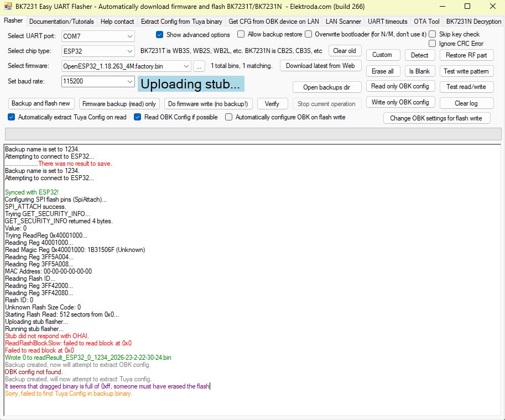Screen dimensions: 505x420
Task: Click the Erase all button
Action: click(x=383, y=71)
